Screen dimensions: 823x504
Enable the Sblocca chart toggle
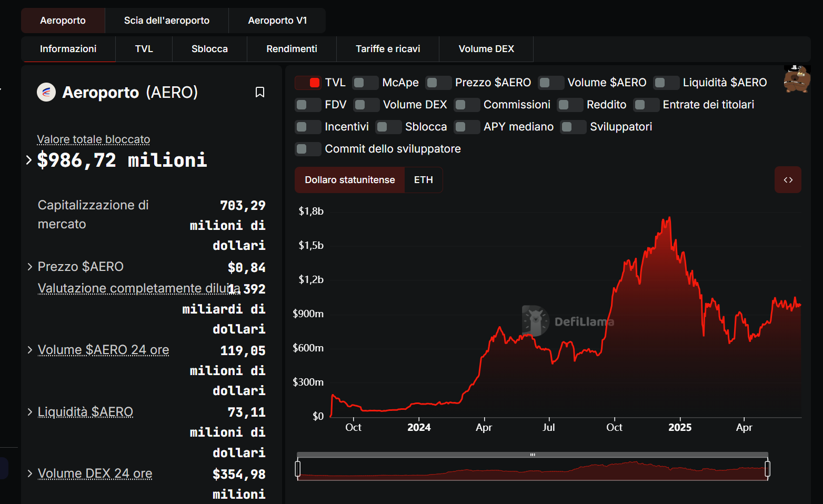(x=388, y=127)
